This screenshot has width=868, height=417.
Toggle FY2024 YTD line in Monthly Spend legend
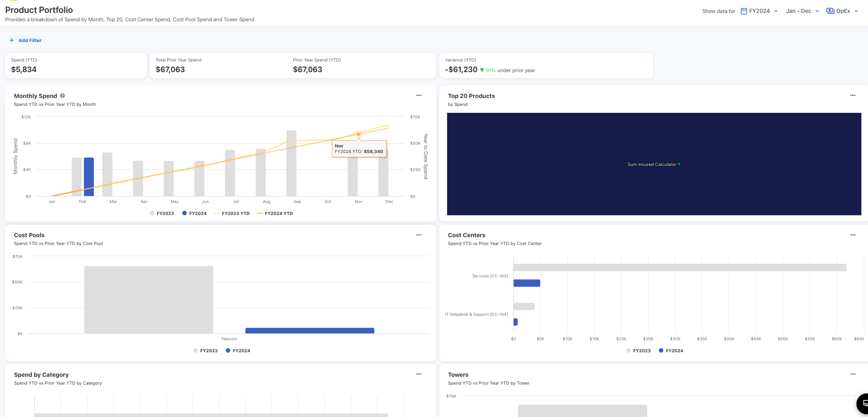(x=275, y=214)
